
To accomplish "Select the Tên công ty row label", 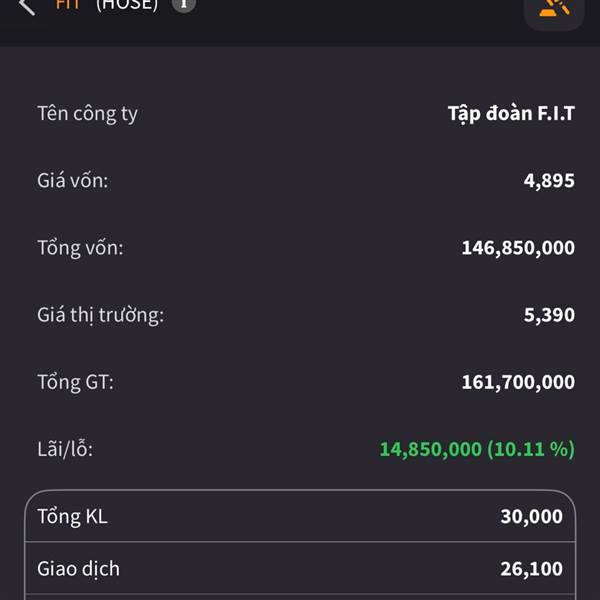I will 87,114.
